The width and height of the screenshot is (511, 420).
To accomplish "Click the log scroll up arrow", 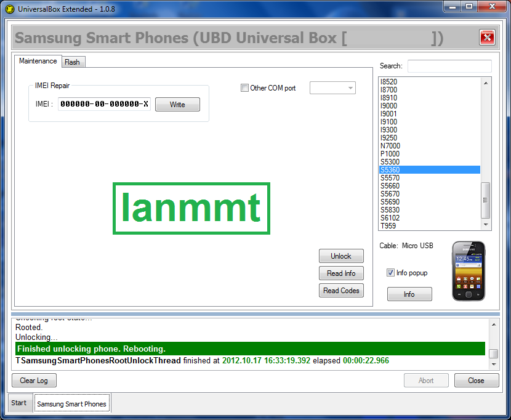I will click(494, 325).
